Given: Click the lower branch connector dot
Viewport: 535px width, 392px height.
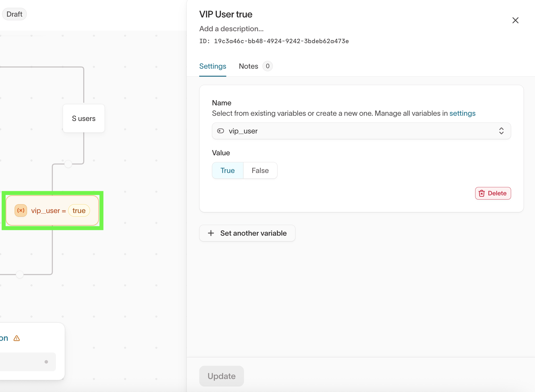Looking at the screenshot, I should tap(20, 274).
